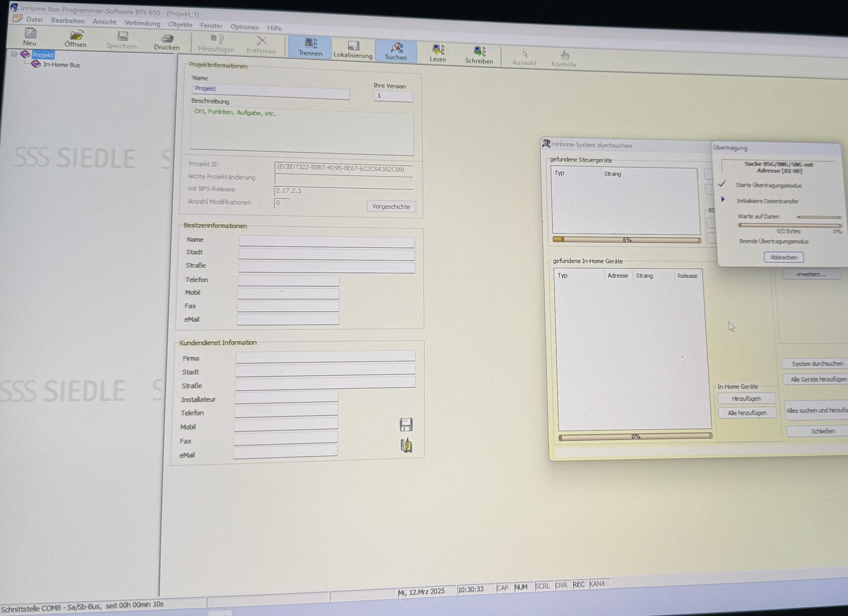
Task: Click Besitzerinformationen eMail field
Action: (x=288, y=319)
